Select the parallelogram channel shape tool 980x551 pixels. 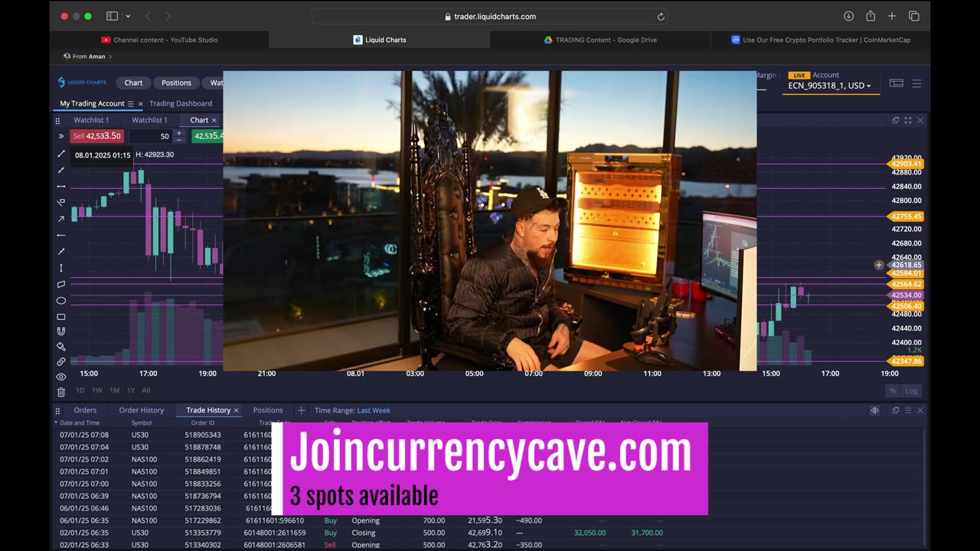click(61, 284)
